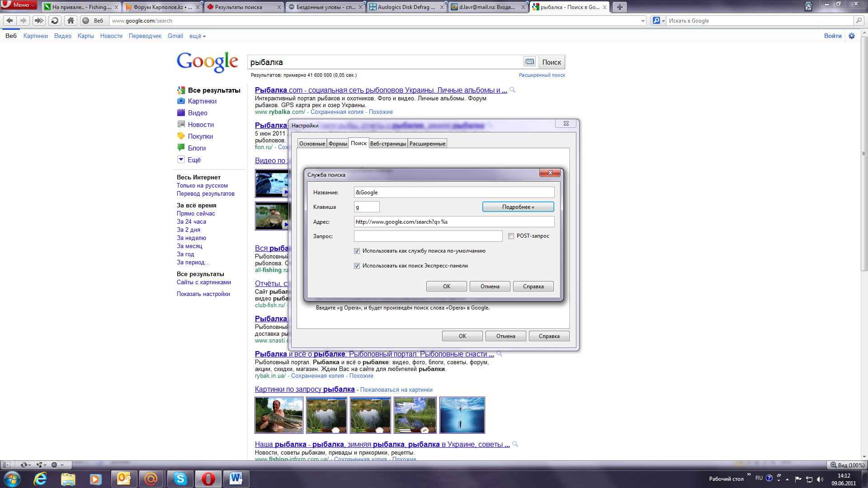Click the magnifier in the Opera search field

859,20
